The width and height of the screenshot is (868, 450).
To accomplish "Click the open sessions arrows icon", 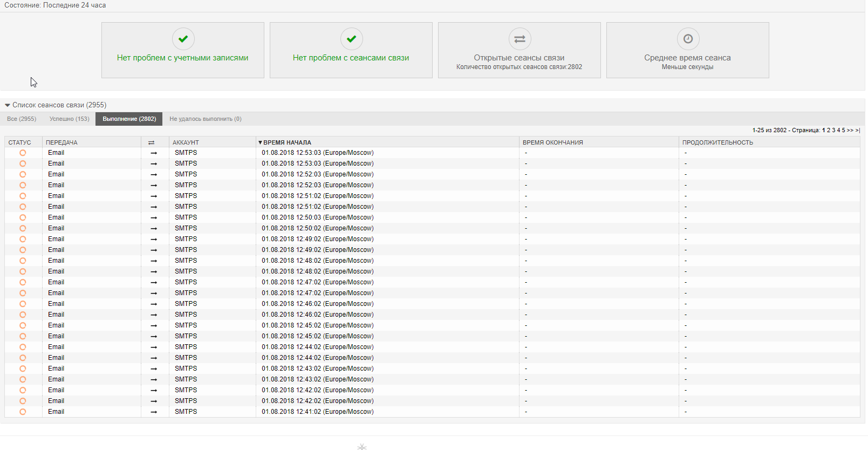I will click(x=520, y=39).
